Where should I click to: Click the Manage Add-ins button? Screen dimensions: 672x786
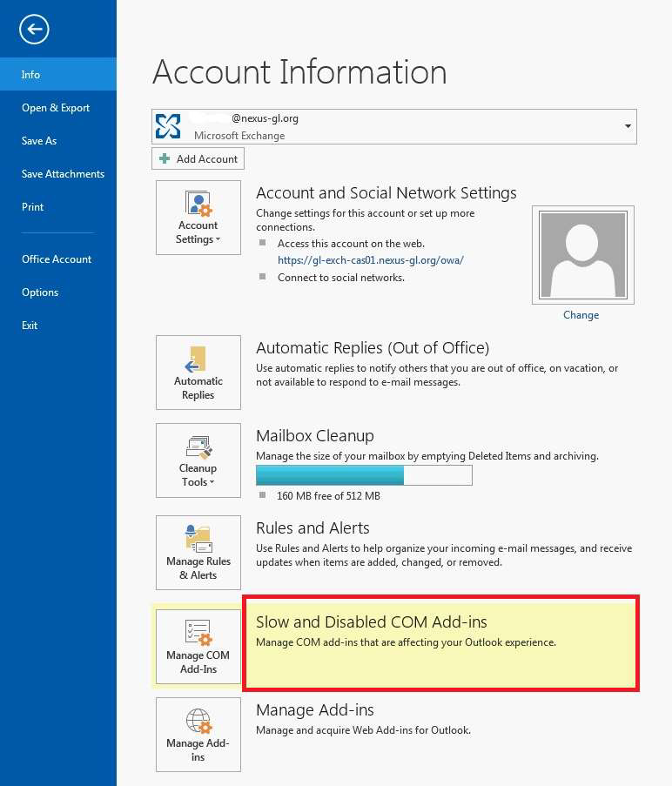(198, 735)
